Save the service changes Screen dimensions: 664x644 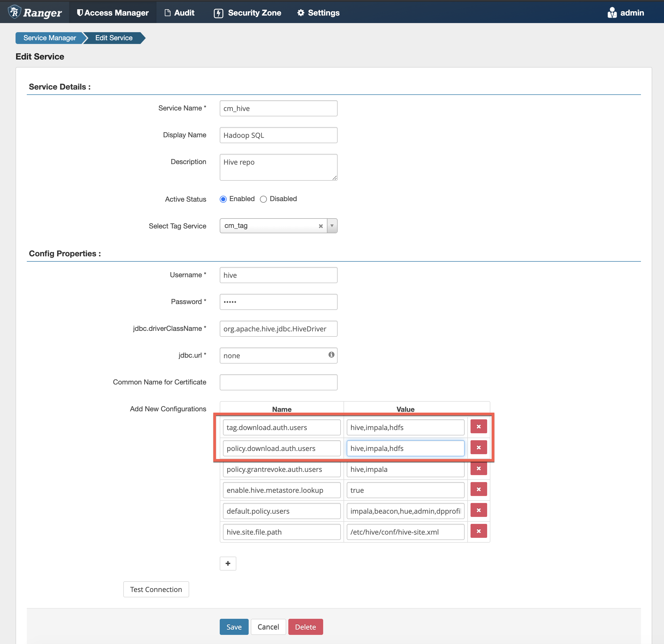point(234,627)
